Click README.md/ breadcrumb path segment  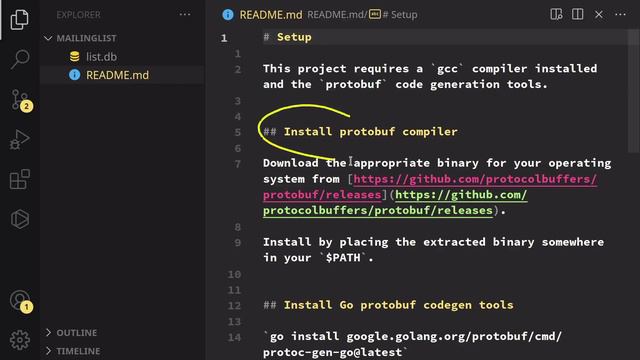[x=338, y=15]
